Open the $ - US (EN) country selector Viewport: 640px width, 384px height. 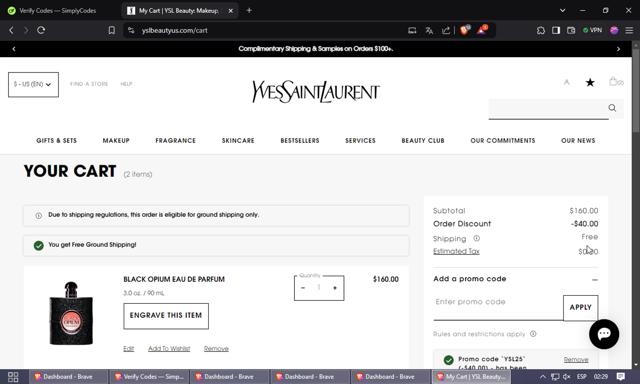33,84
